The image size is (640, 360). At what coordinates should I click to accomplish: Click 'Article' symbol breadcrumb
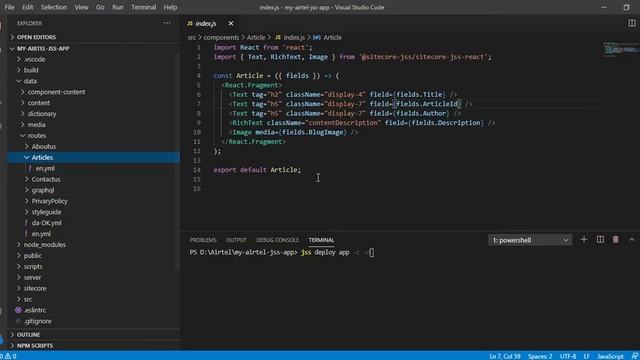point(332,38)
